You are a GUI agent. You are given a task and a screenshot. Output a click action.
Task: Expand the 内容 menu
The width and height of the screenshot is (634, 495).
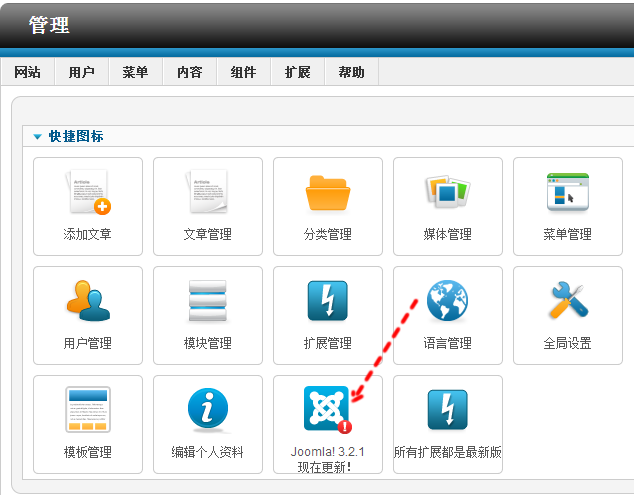pos(190,73)
